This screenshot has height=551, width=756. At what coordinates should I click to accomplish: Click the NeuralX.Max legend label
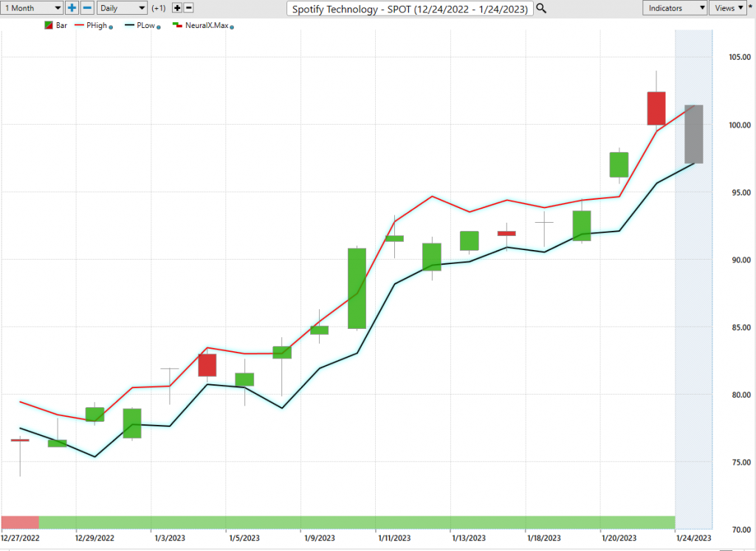pos(207,26)
